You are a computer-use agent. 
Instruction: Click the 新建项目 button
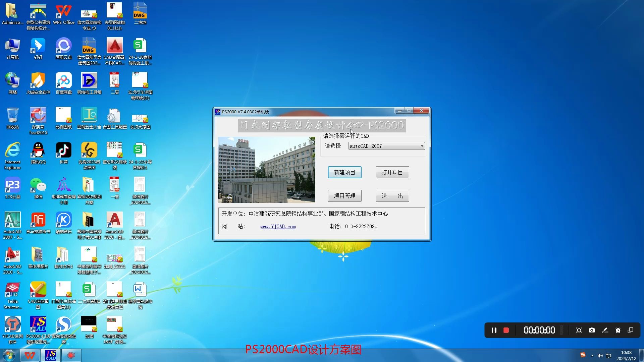[344, 172]
